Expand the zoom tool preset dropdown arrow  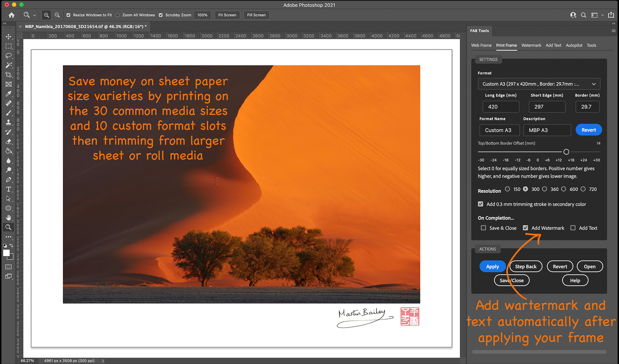click(x=34, y=15)
